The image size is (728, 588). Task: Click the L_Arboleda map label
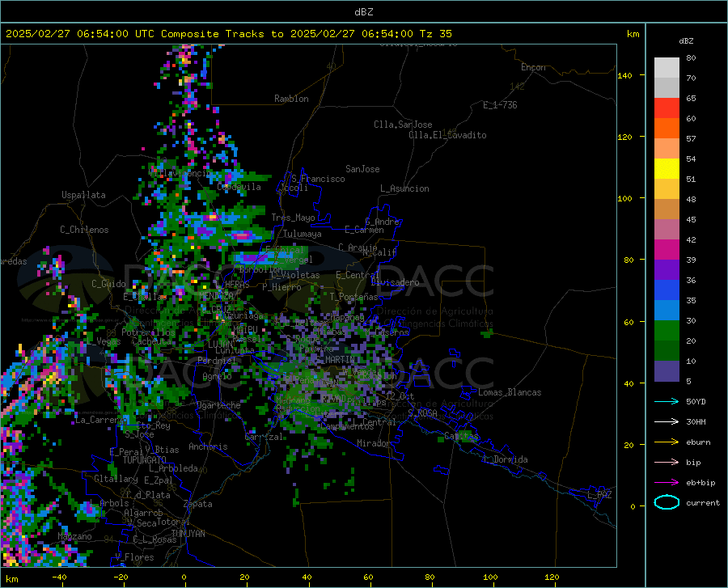point(173,468)
